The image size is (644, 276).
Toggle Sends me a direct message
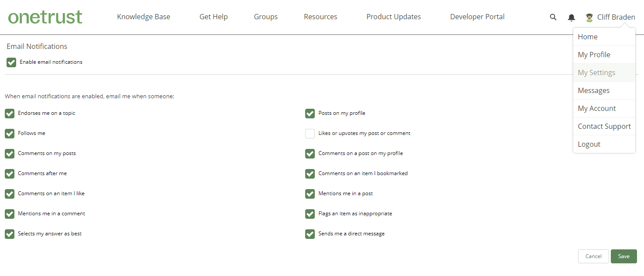(x=310, y=234)
